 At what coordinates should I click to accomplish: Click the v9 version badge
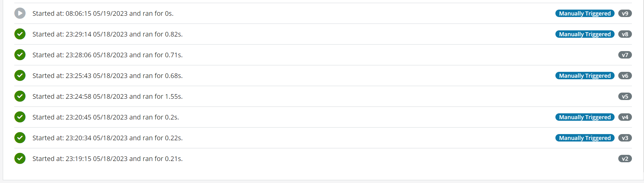(625, 13)
